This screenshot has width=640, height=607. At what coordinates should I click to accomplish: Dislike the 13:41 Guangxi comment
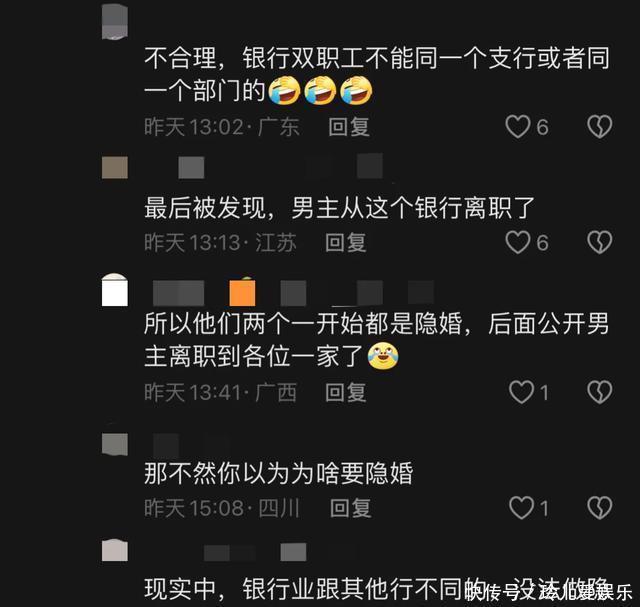tap(599, 392)
